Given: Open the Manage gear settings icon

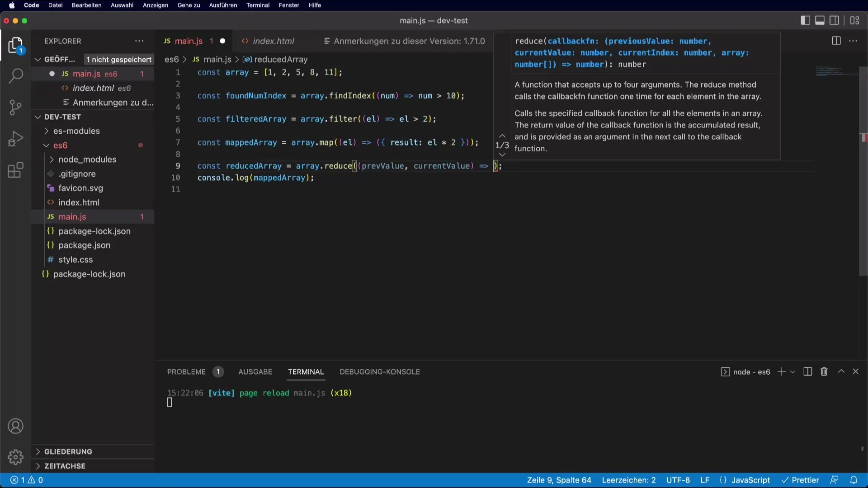Looking at the screenshot, I should click(15, 457).
